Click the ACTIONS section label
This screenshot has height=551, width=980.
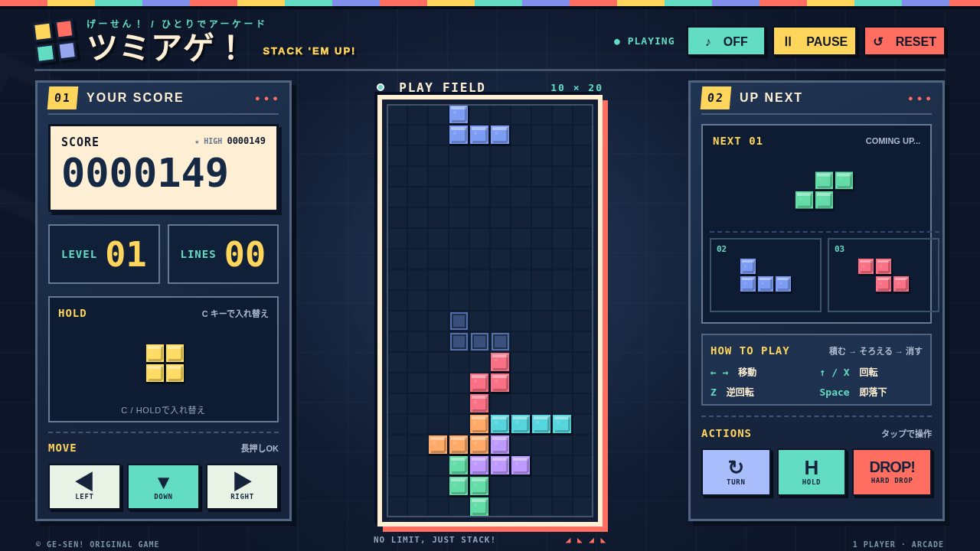pyautogui.click(x=727, y=433)
